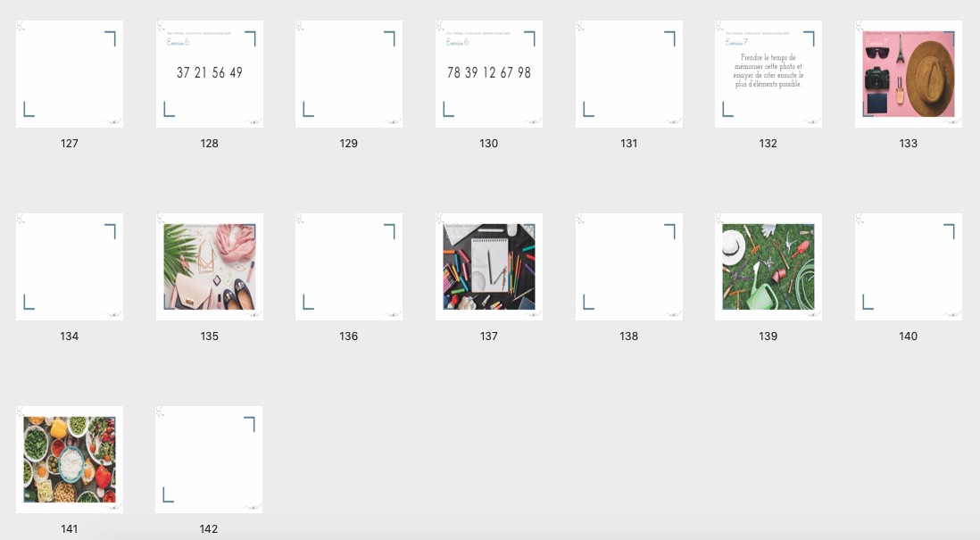Click the page number label 137
Screen dimensions: 980x540
point(489,336)
